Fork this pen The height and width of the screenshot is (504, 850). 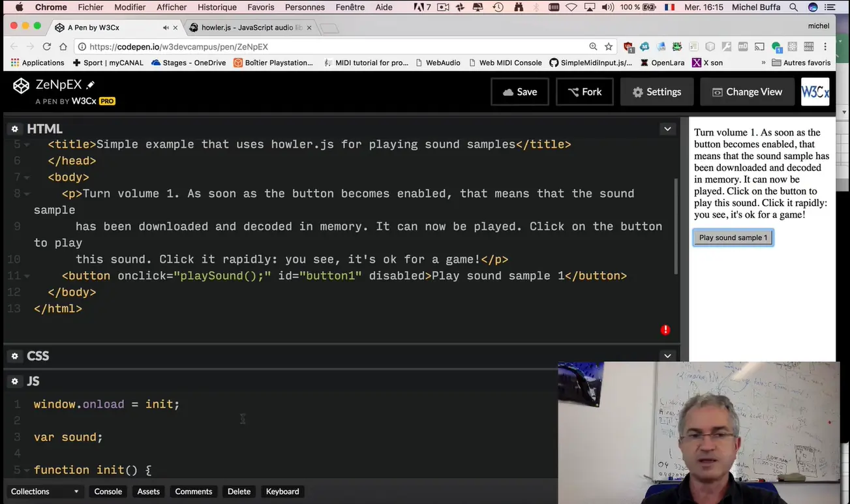tap(584, 92)
